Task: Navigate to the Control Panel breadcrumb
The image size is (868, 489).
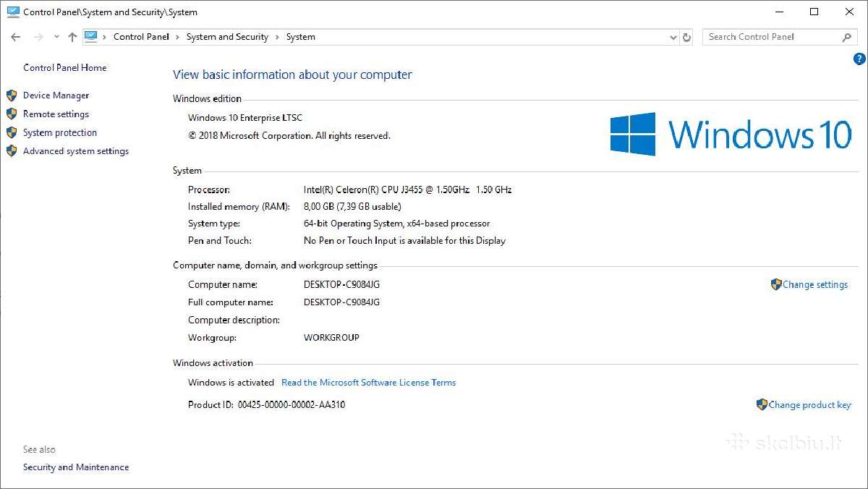Action: (x=141, y=37)
